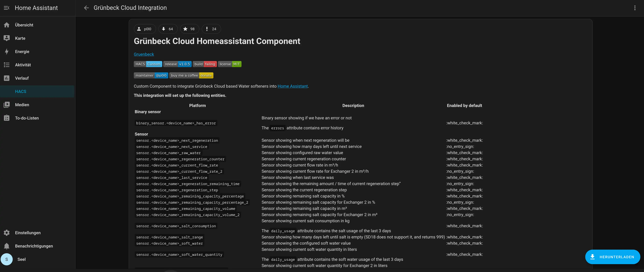
Task: Click the Energie lightning icon
Action: point(7,52)
